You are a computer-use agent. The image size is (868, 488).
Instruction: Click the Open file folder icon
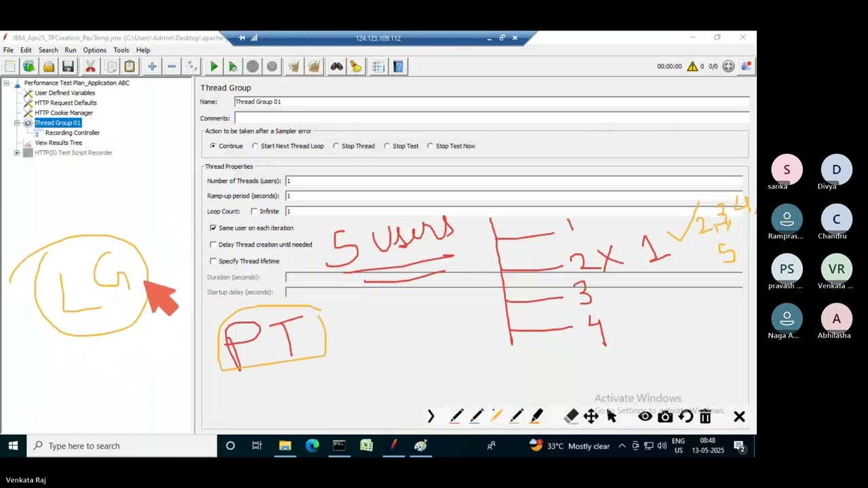point(49,66)
